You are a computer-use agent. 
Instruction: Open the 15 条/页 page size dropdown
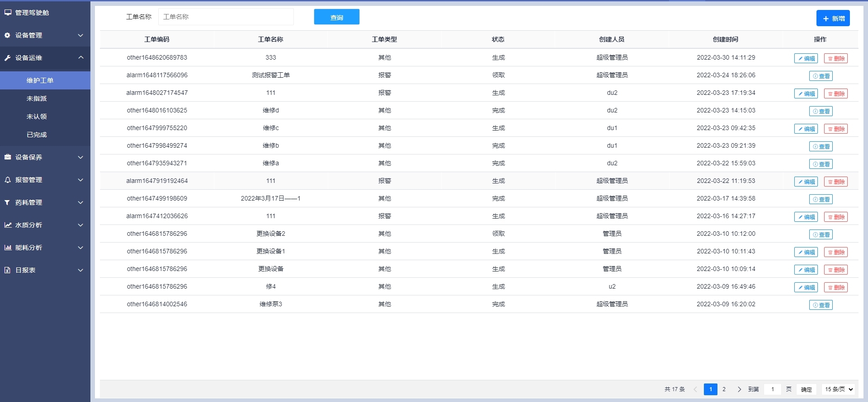click(839, 389)
